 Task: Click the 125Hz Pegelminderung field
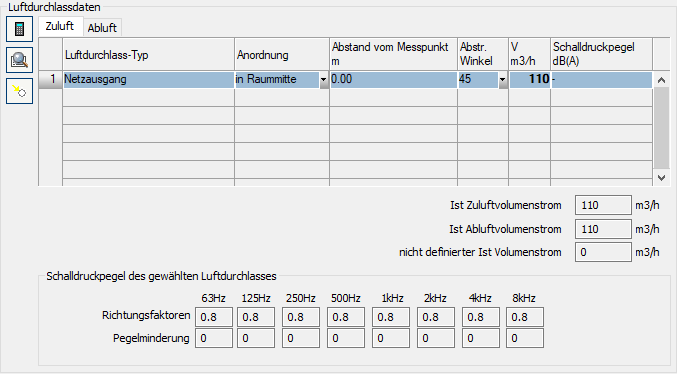pos(256,338)
